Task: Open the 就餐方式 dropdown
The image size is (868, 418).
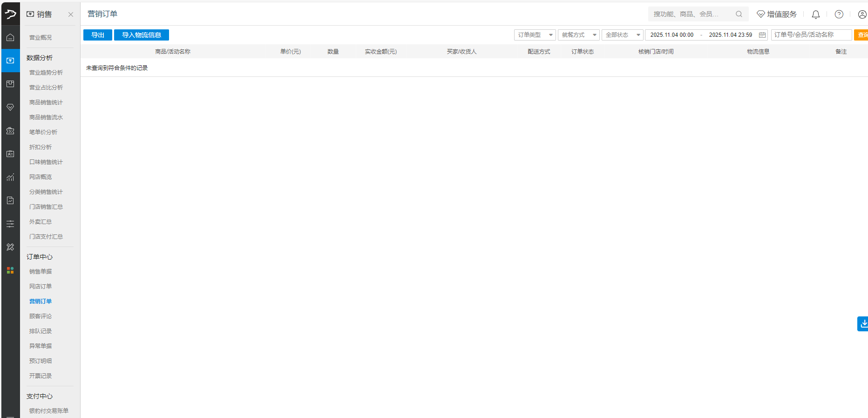Action: coord(578,35)
